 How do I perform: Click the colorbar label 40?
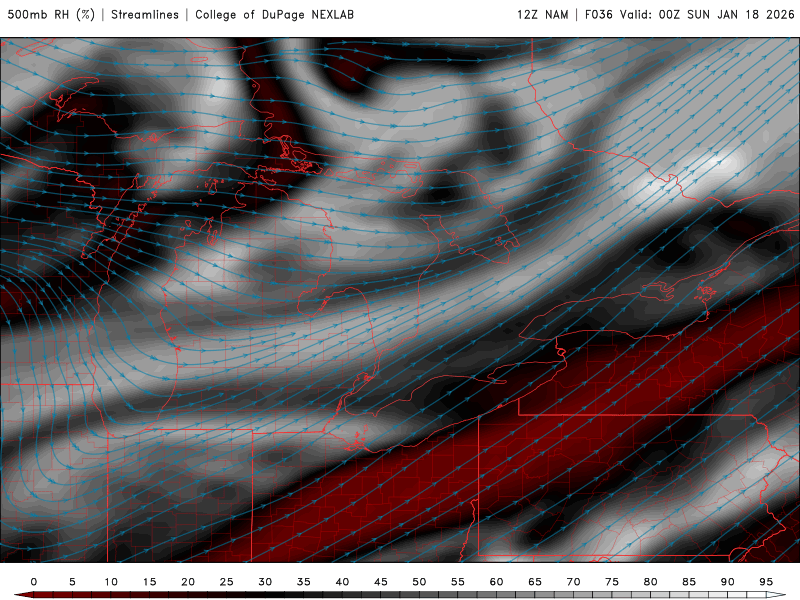pos(342,582)
